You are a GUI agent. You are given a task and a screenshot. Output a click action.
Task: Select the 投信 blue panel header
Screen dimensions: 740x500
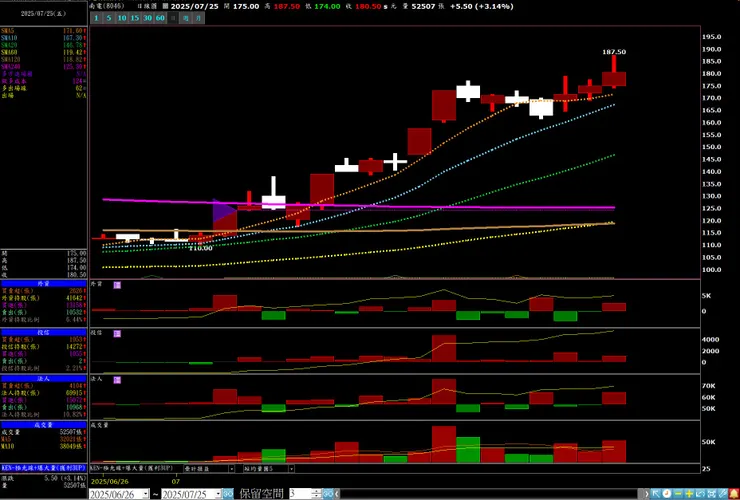coord(43,332)
